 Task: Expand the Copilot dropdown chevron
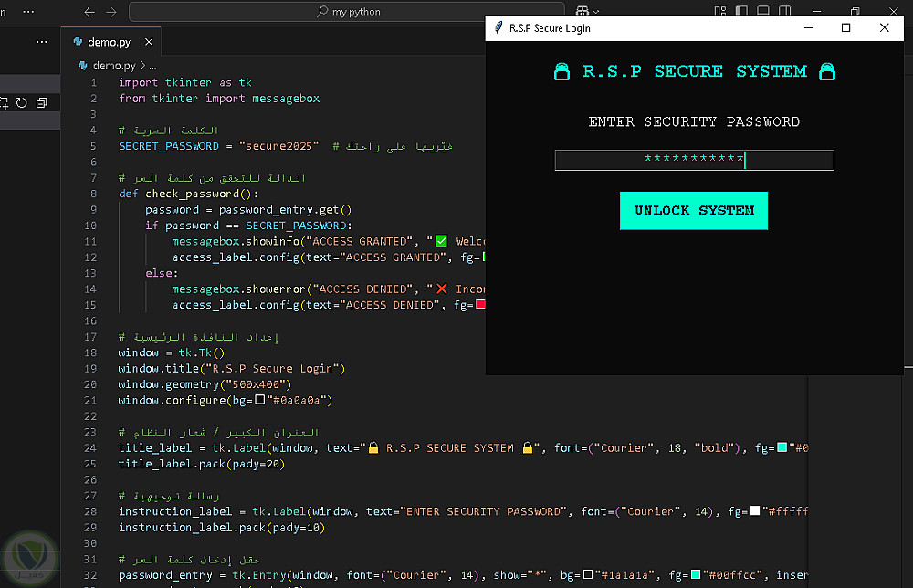pos(595,12)
